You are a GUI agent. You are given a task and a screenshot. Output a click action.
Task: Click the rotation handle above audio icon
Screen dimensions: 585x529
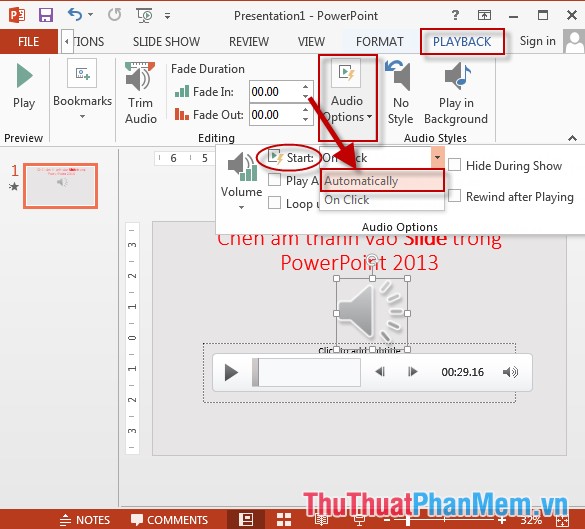(x=372, y=259)
